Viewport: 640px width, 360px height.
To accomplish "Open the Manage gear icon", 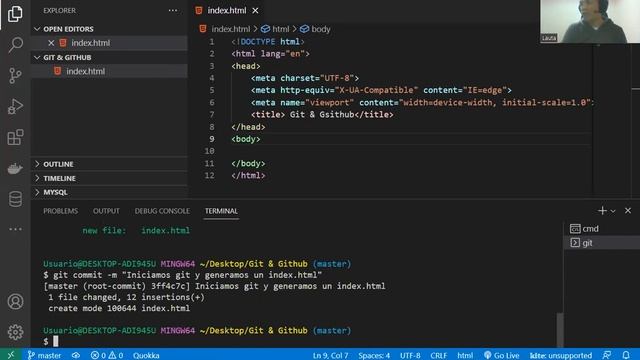I will pyautogui.click(x=15, y=332).
